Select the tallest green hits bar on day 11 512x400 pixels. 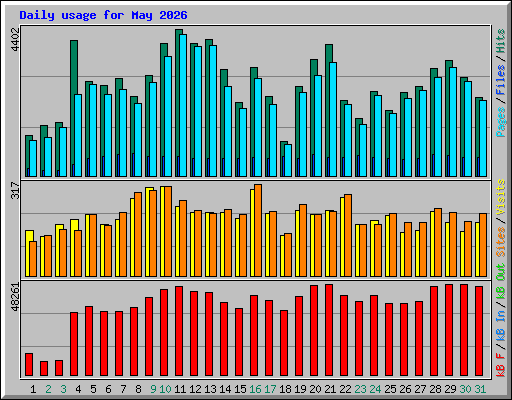click(177, 103)
